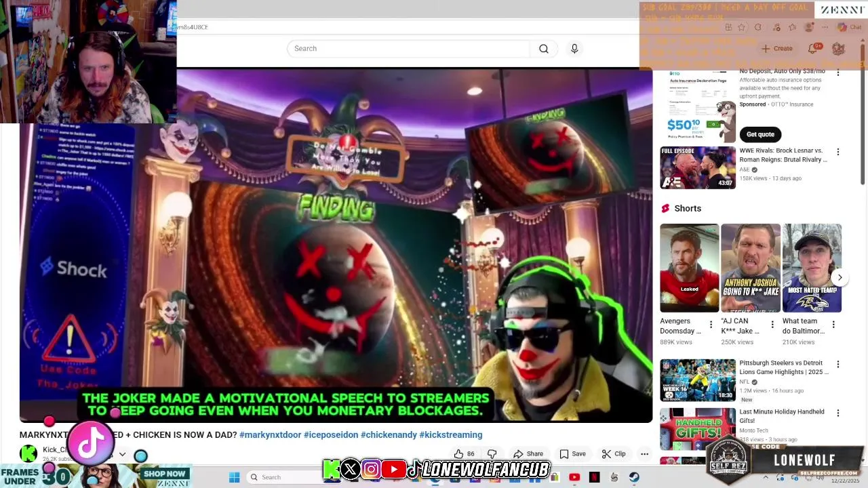The width and height of the screenshot is (868, 488).
Task: Open options for What team do Baltimore short
Action: coord(833,325)
